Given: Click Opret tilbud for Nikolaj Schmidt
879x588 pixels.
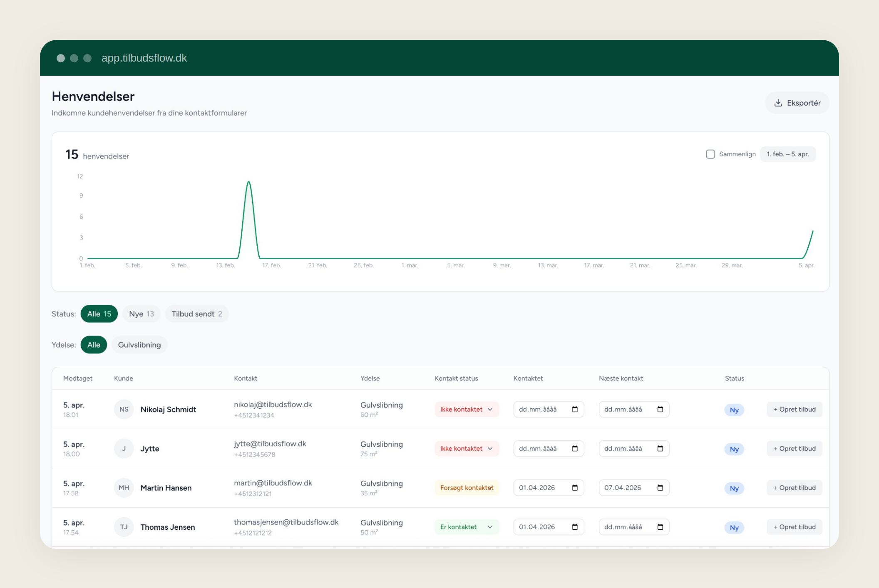Looking at the screenshot, I should [795, 410].
